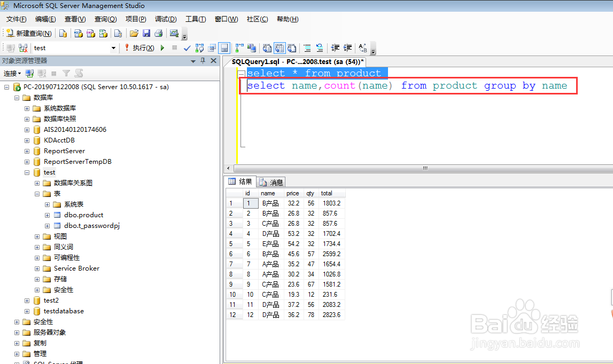
Task: Click the Database Engine Query icon
Action: click(63, 34)
